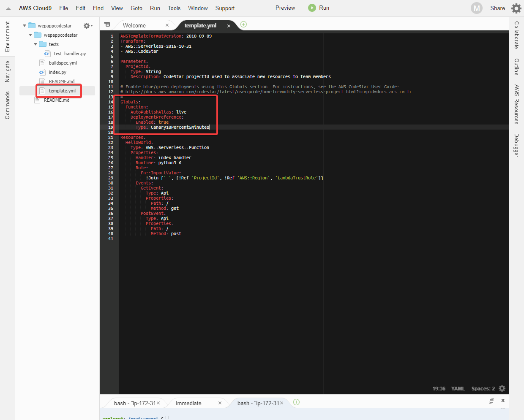
Task: Close the Welcome tab
Action: point(167,25)
